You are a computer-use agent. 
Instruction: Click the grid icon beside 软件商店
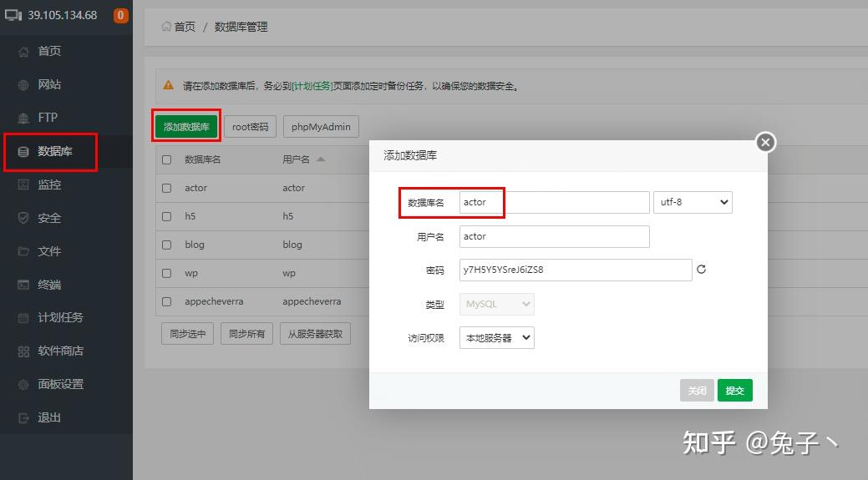23,351
